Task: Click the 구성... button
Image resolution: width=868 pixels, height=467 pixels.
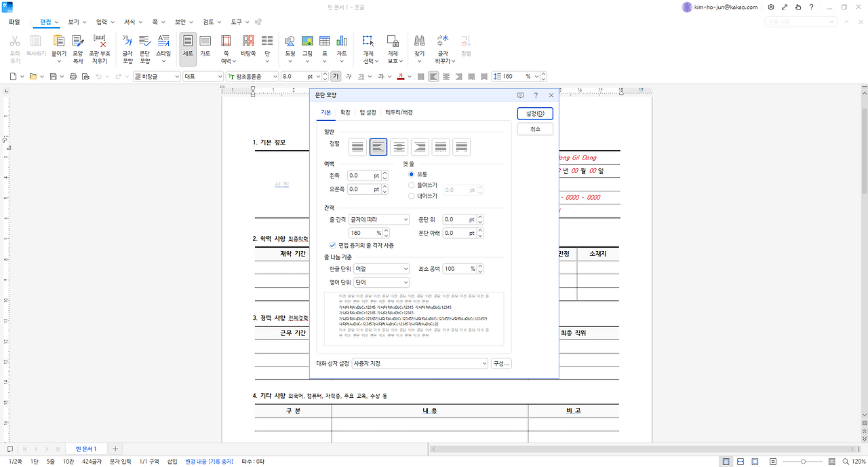Action: point(501,364)
